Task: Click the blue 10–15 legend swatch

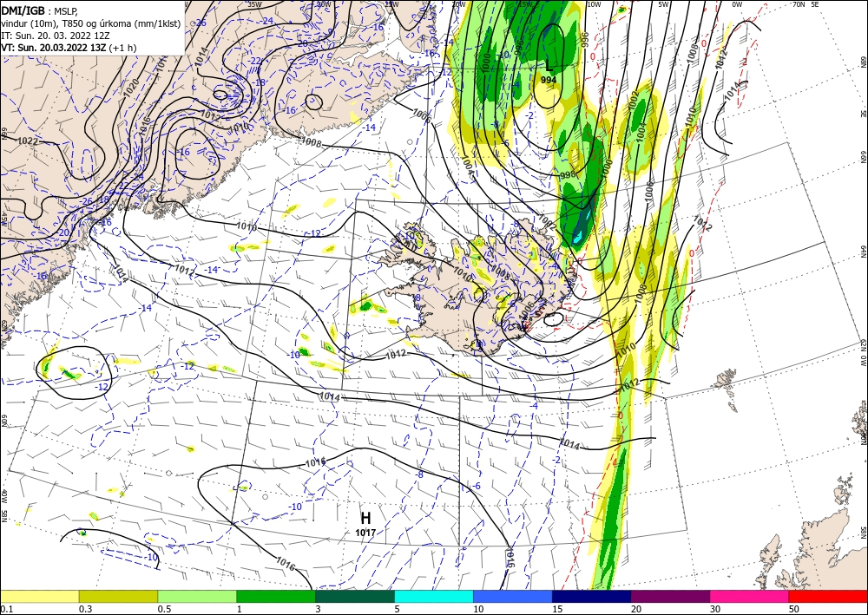Action: 513,596
